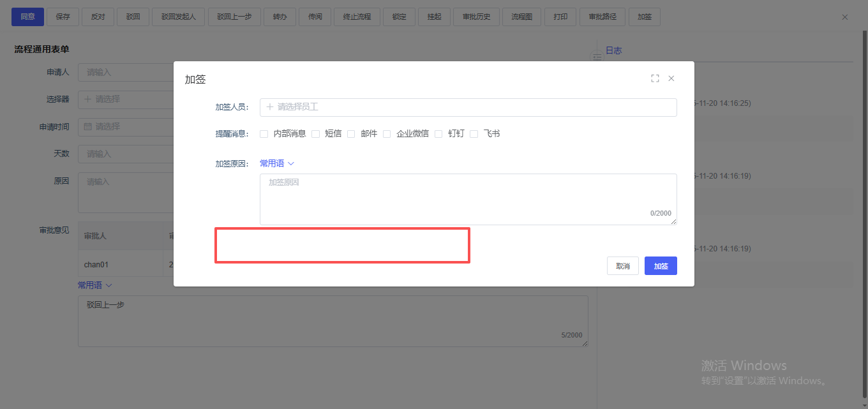Tick the 企业微信 checkbox
This screenshot has width=868, height=409.
[x=387, y=134]
